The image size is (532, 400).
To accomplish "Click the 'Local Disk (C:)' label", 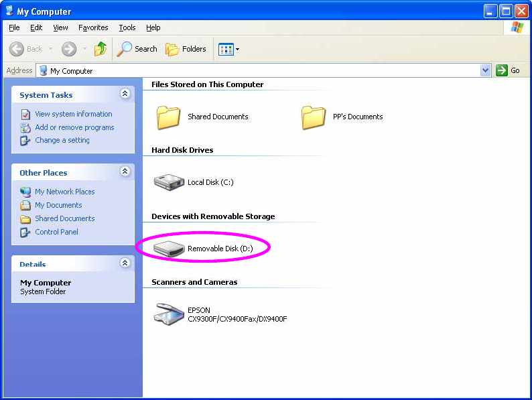I will 210,182.
